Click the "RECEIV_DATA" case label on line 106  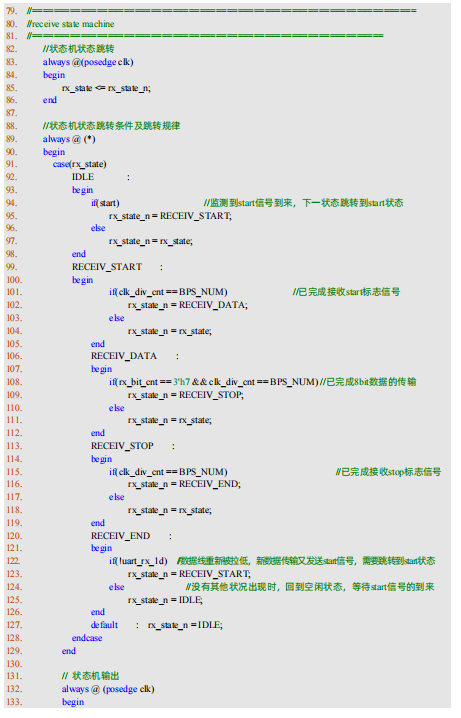[124, 356]
